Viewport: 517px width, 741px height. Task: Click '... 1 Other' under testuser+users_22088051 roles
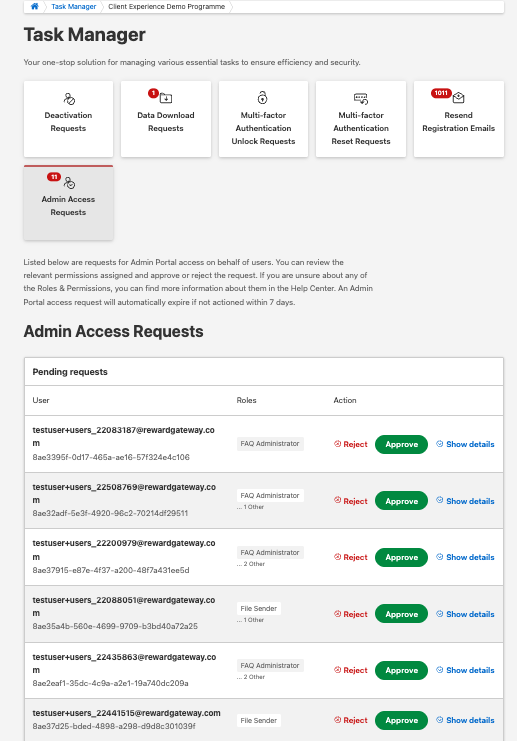tap(250, 620)
